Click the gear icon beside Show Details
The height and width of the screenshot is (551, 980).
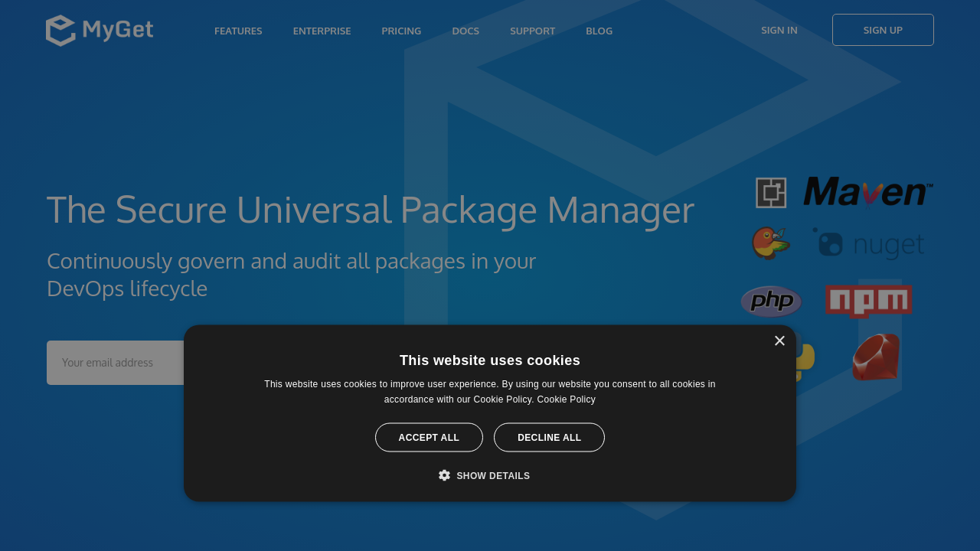click(x=444, y=475)
